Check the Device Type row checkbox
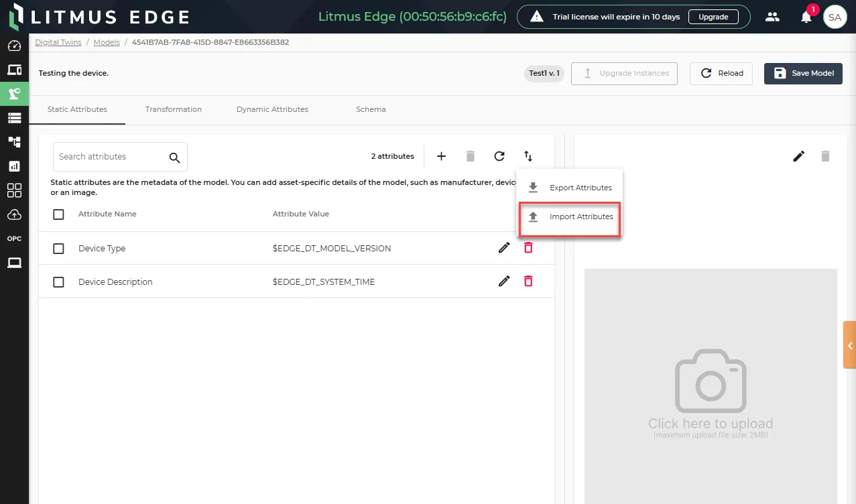856x504 pixels. tap(58, 249)
